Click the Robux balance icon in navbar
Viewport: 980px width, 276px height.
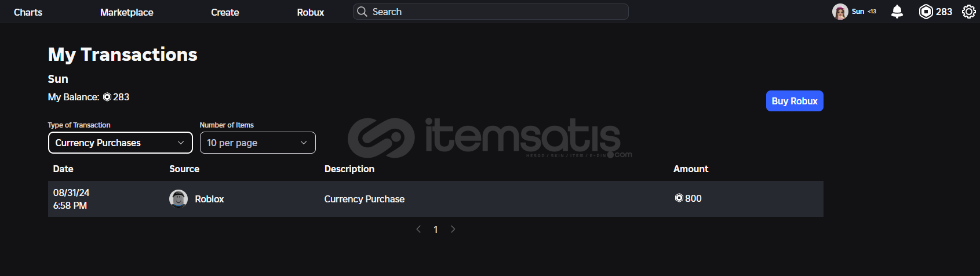point(926,12)
